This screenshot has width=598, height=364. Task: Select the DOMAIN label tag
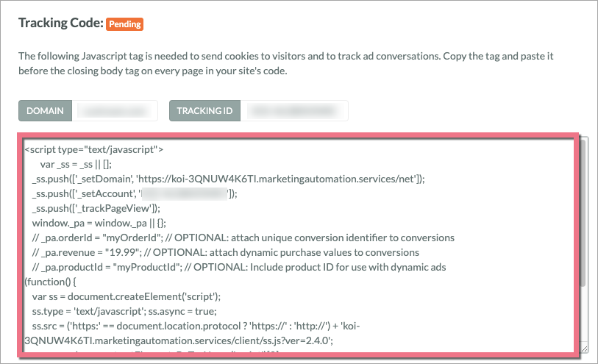point(45,111)
